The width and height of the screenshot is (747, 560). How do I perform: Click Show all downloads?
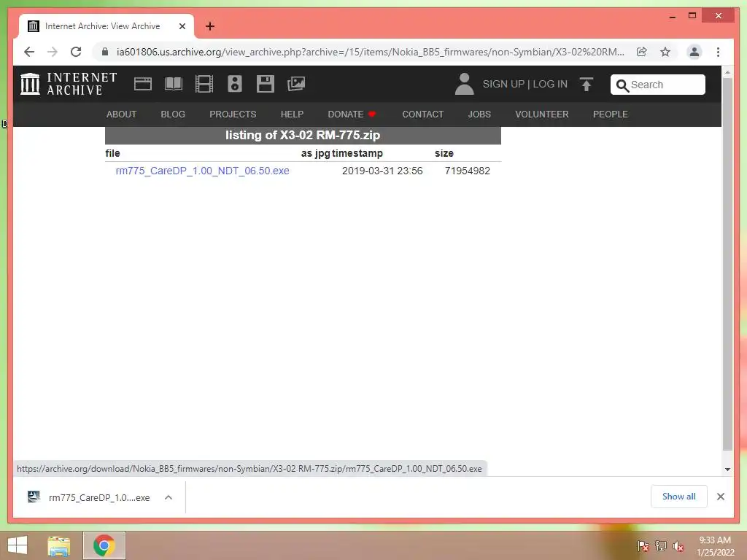679,497
